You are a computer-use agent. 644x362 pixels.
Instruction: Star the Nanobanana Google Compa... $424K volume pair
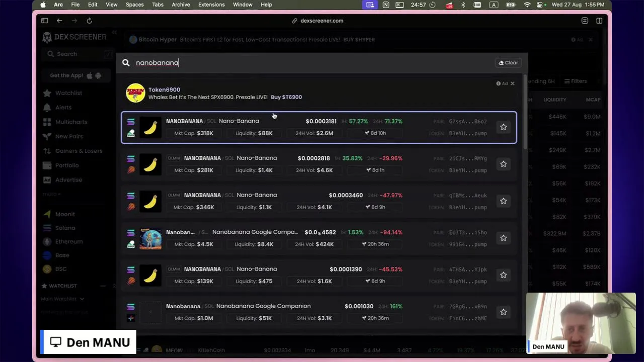click(503, 238)
